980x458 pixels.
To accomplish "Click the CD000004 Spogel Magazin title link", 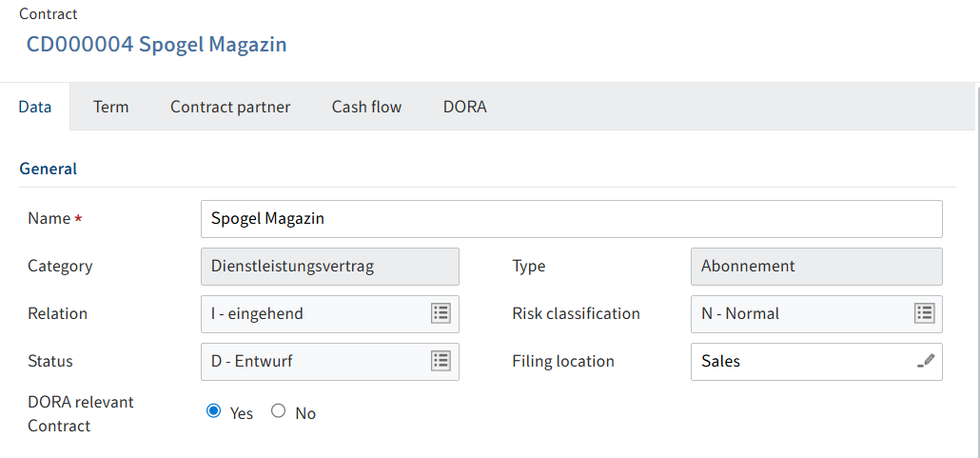I will point(156,45).
